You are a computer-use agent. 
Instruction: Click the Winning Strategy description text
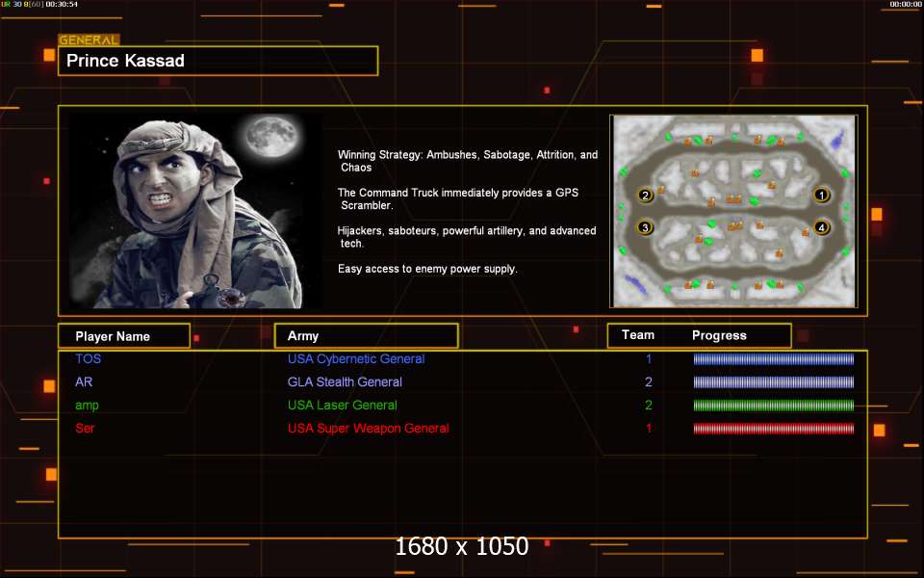click(x=468, y=160)
